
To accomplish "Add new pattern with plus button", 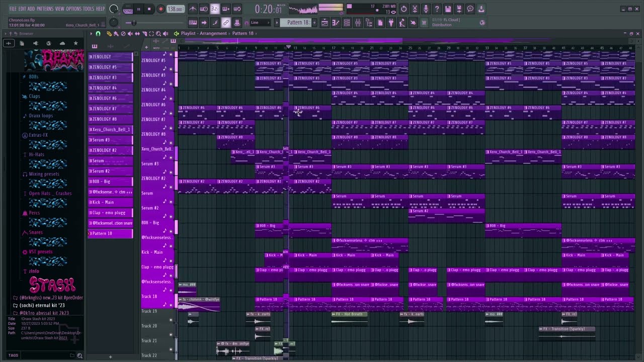I will click(314, 23).
